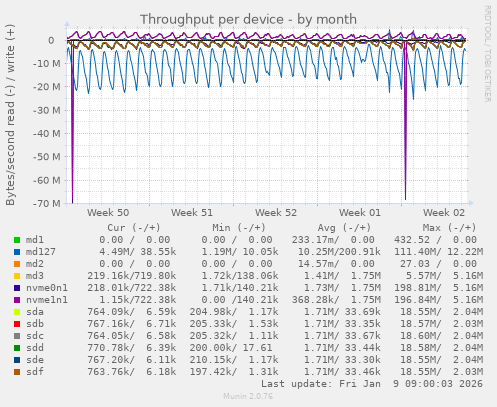Click the md1 green legend swatch
The height and width of the screenshot is (407, 497).
click(17, 240)
